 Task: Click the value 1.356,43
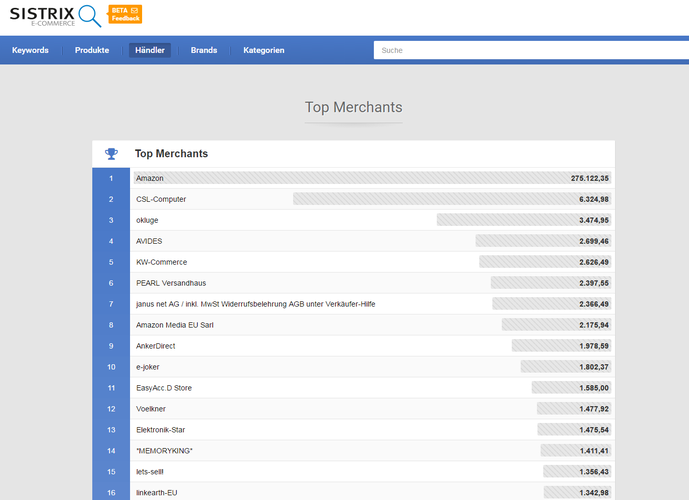pyautogui.click(x=594, y=472)
